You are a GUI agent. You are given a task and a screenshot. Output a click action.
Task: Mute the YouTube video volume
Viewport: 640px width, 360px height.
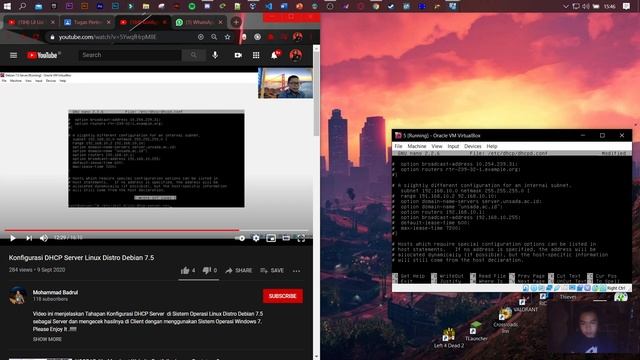44,238
